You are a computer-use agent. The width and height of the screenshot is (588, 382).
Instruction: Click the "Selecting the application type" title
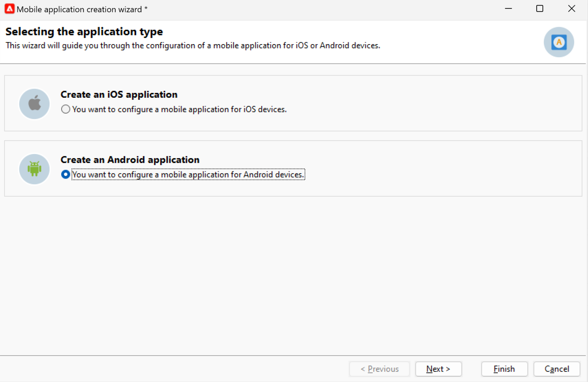[84, 32]
